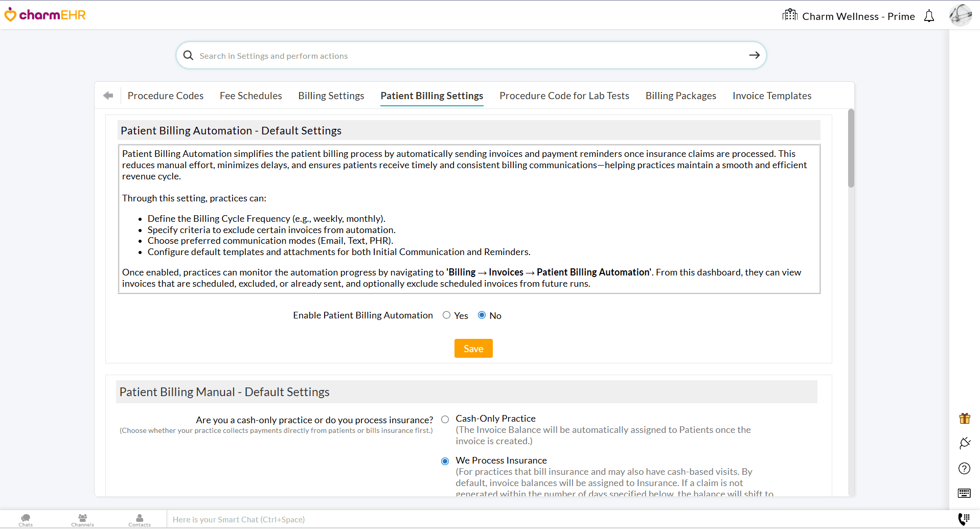Image resolution: width=980 pixels, height=529 pixels.
Task: Switch to the Fee Schedules tab
Action: coord(250,96)
